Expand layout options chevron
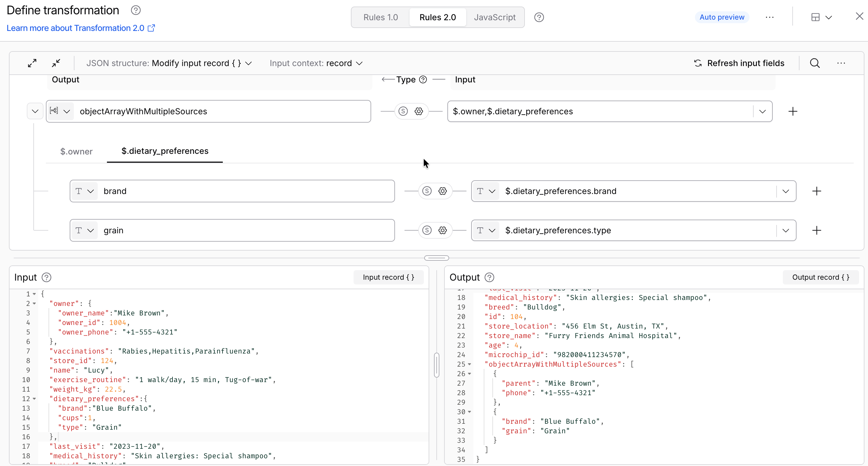 (x=829, y=17)
